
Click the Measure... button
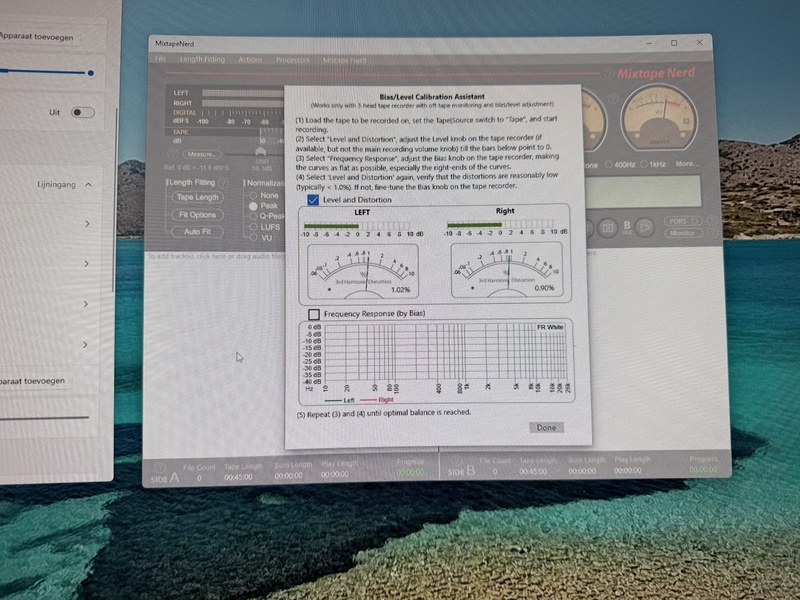[202, 154]
